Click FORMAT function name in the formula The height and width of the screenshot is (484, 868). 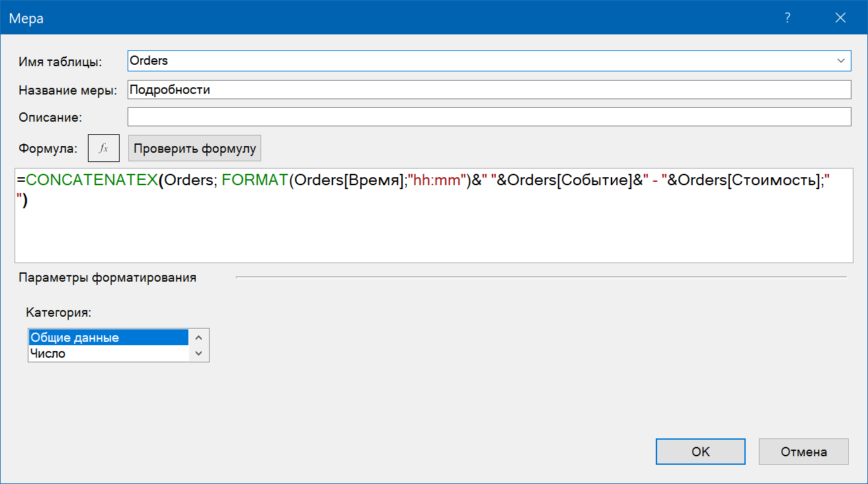point(255,181)
